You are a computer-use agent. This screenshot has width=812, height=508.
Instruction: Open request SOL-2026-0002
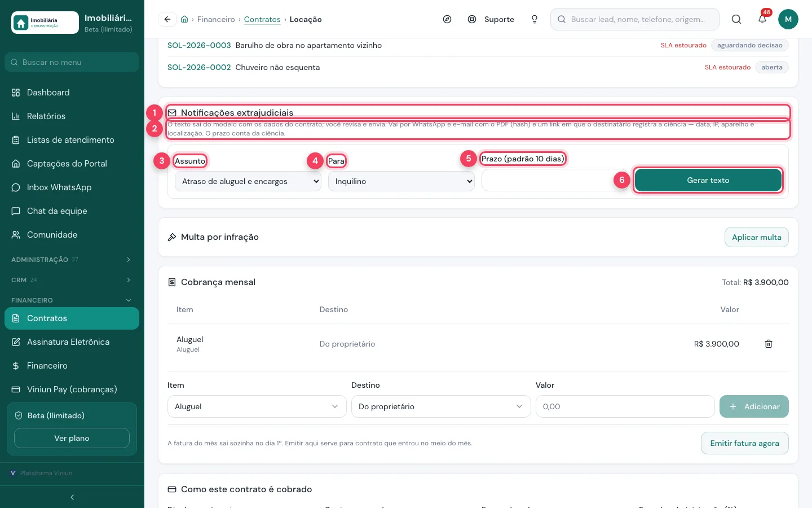coord(199,67)
